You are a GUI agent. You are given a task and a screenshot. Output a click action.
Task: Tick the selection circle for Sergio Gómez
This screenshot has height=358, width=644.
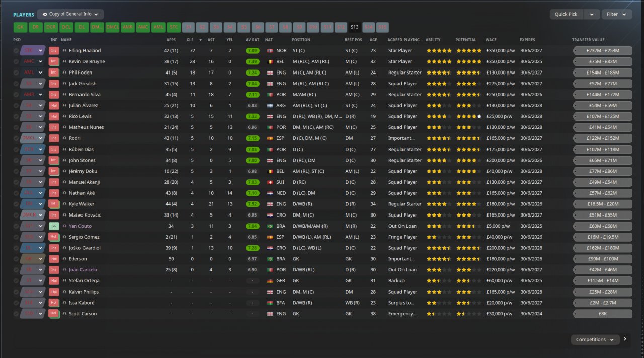[16, 237]
